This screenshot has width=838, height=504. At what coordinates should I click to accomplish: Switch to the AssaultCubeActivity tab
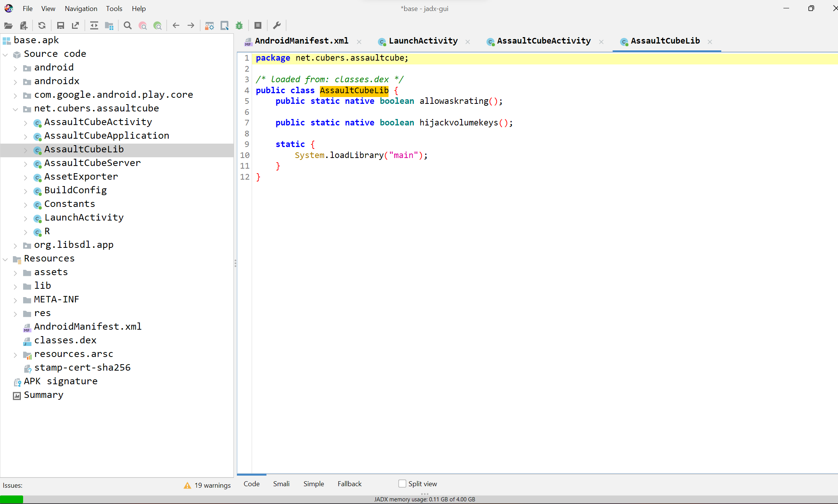coord(544,41)
